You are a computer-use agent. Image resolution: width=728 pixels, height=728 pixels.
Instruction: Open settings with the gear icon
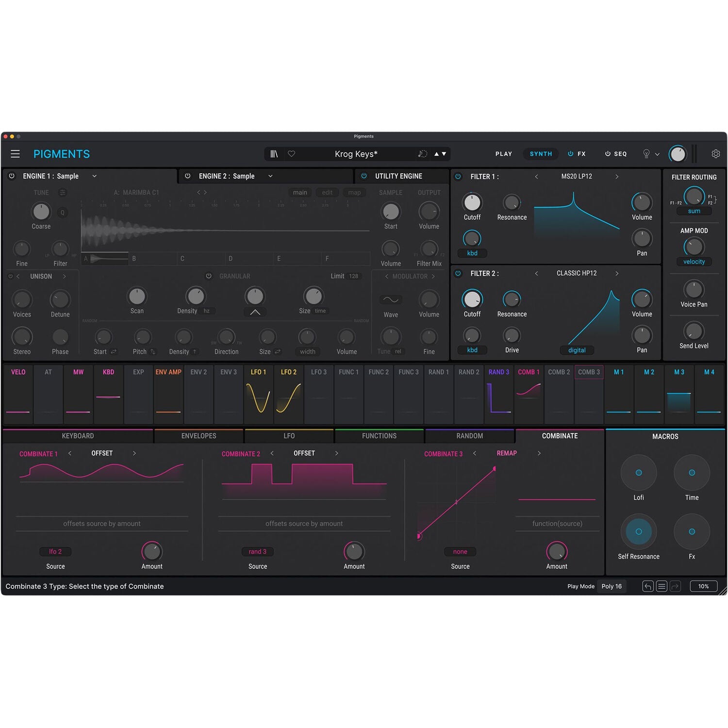[x=716, y=154]
